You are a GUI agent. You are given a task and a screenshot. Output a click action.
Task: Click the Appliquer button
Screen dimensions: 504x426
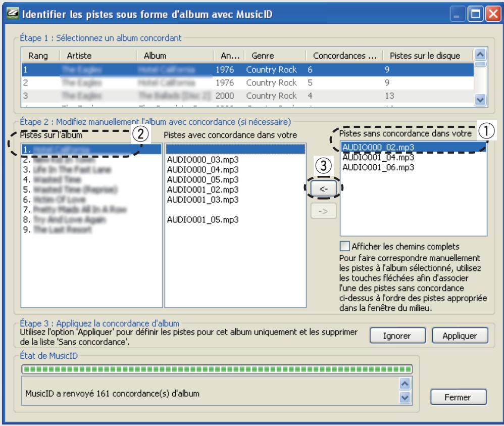point(460,336)
